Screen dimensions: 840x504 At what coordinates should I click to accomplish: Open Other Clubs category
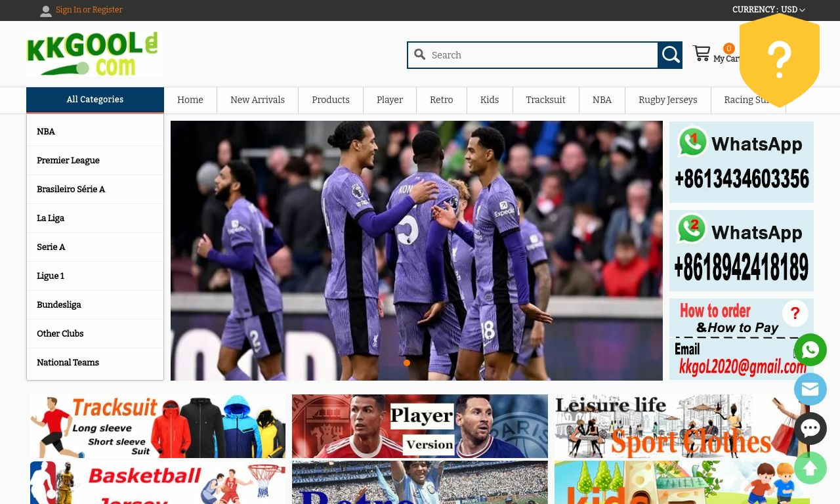tap(95, 334)
